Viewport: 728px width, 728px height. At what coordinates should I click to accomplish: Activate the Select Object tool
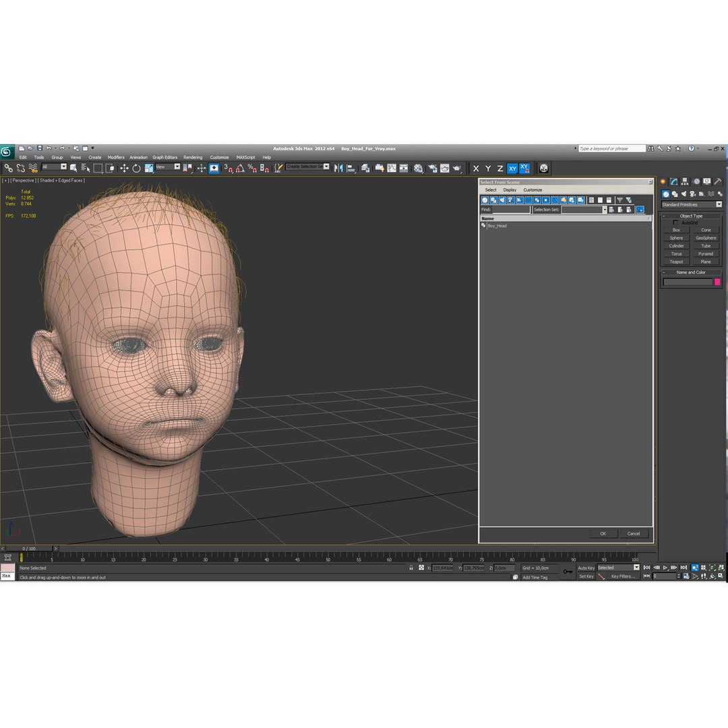click(73, 168)
